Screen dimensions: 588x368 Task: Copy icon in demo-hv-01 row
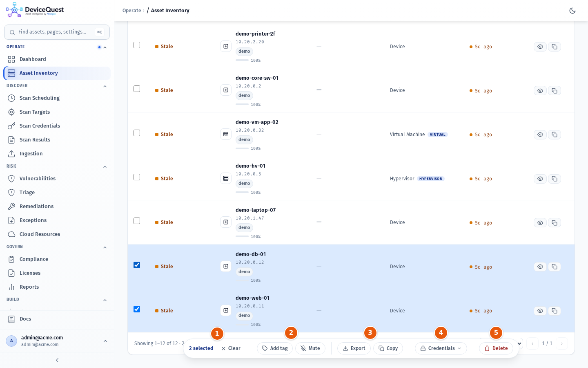click(x=555, y=179)
